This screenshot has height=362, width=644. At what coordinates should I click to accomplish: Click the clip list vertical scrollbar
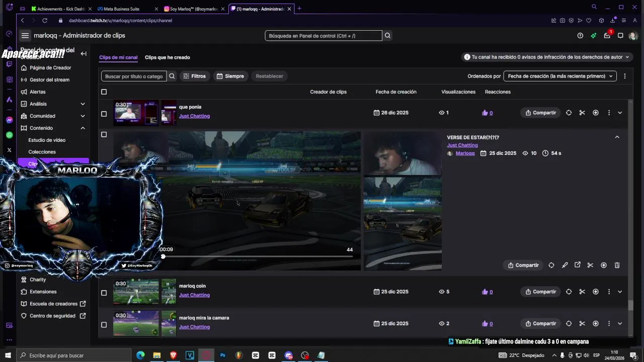coord(630,305)
